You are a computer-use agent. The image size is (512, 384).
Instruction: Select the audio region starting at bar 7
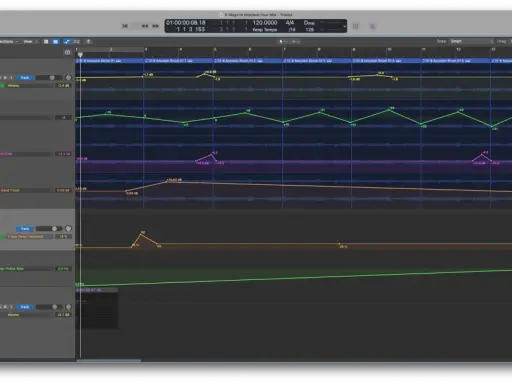317,61
